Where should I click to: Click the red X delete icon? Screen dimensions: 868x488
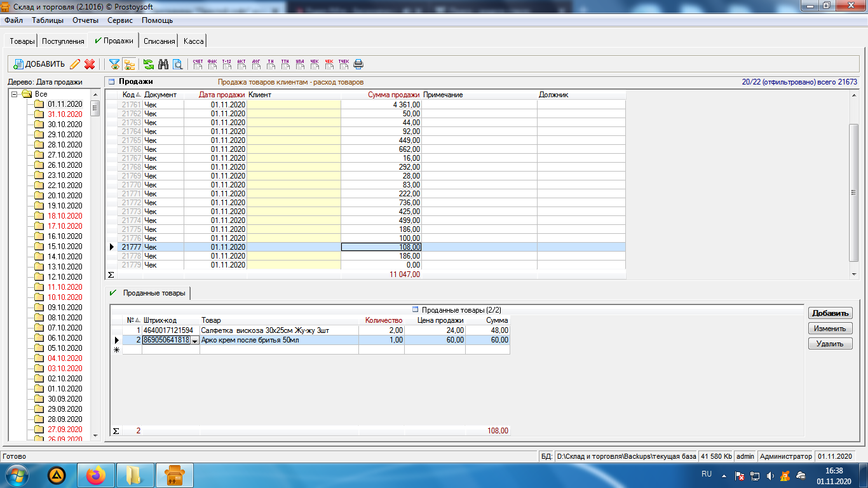90,64
